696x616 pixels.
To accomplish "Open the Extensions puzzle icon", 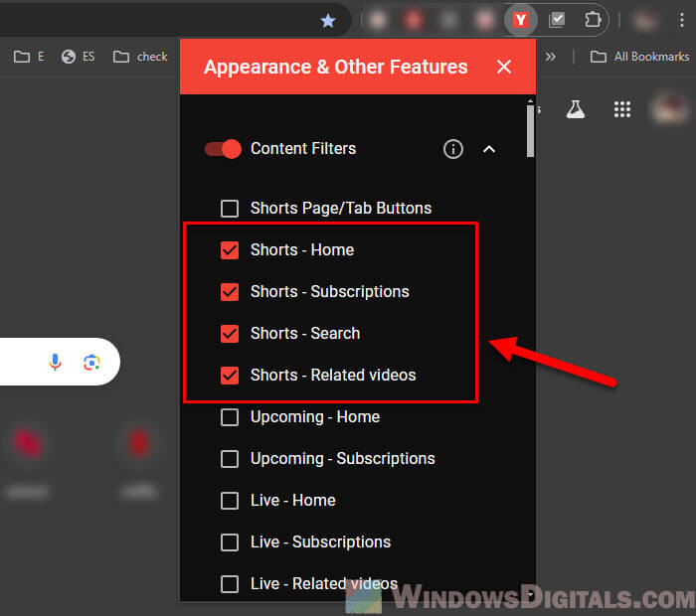I will [593, 20].
